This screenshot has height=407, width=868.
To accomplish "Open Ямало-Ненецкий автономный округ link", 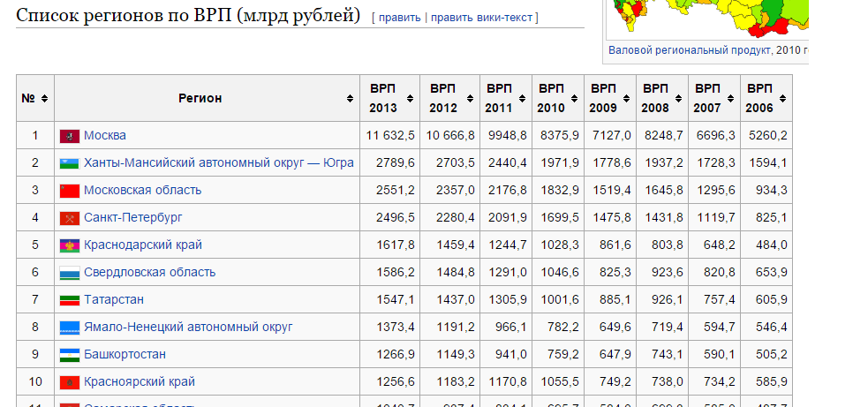I will 188,328.
